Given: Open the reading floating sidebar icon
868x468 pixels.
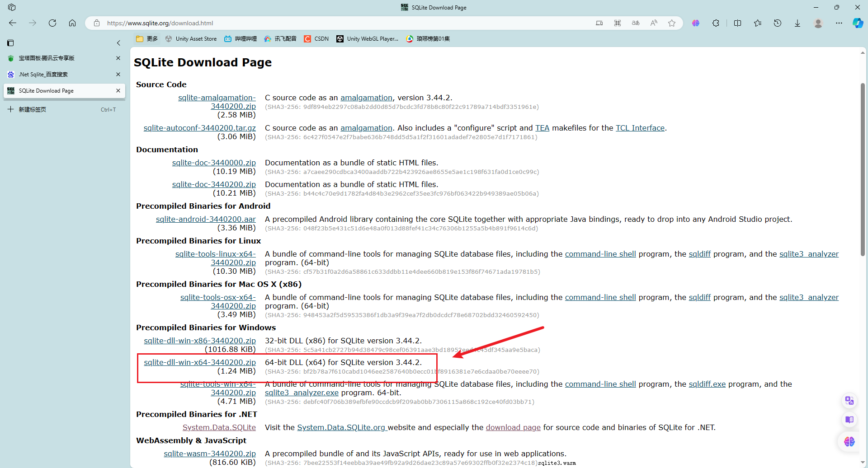Looking at the screenshot, I should click(x=849, y=420).
